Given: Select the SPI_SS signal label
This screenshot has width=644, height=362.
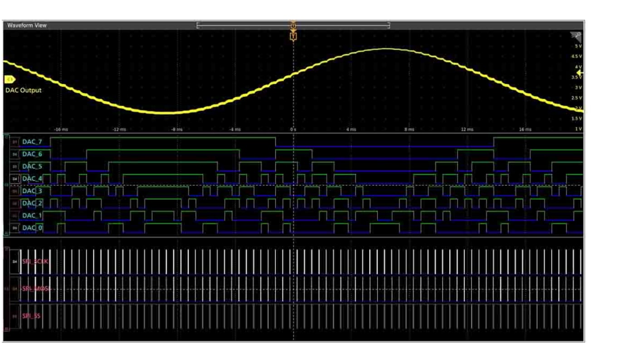Looking at the screenshot, I should click(32, 315).
